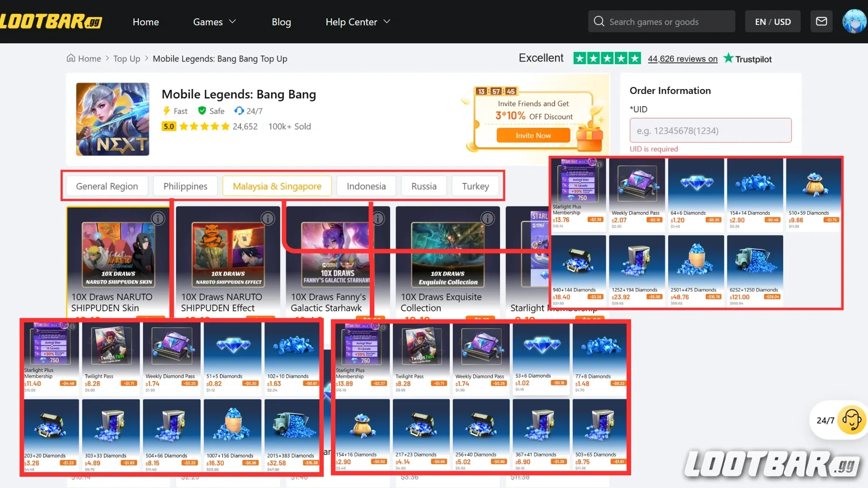Viewport: 868px width, 488px height.
Task: Click the 24,652 product rating count
Action: point(245,127)
